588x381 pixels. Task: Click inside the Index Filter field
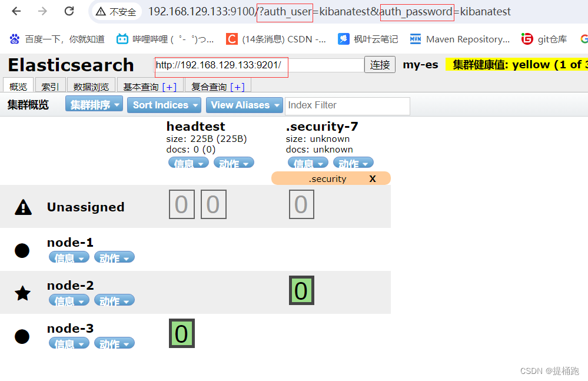(347, 106)
